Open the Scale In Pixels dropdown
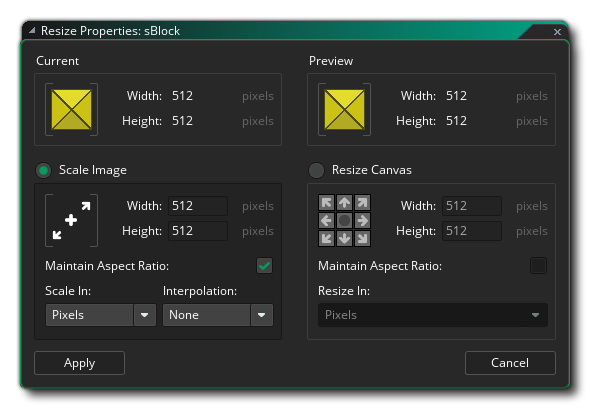Screen dimensions: 590x409 (x=101, y=315)
